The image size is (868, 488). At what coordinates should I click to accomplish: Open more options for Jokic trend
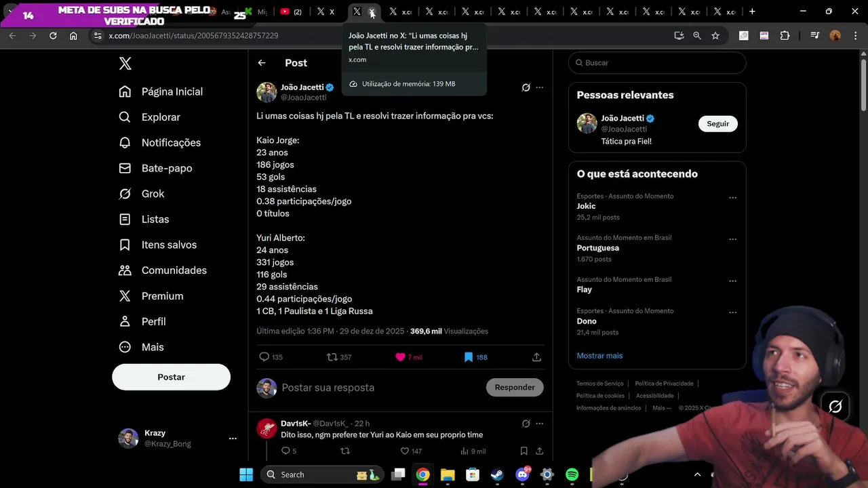732,198
